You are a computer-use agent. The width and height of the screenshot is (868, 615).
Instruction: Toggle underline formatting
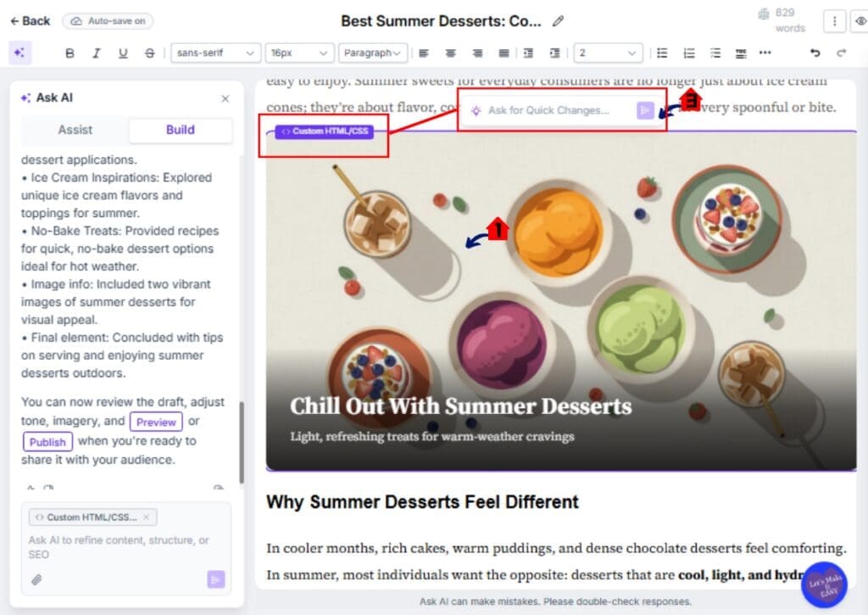tap(121, 53)
